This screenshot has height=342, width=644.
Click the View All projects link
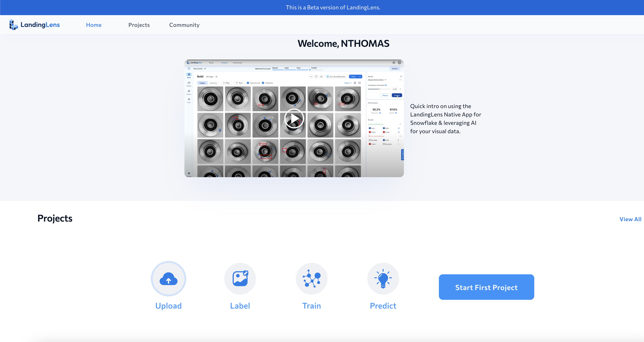coord(630,219)
